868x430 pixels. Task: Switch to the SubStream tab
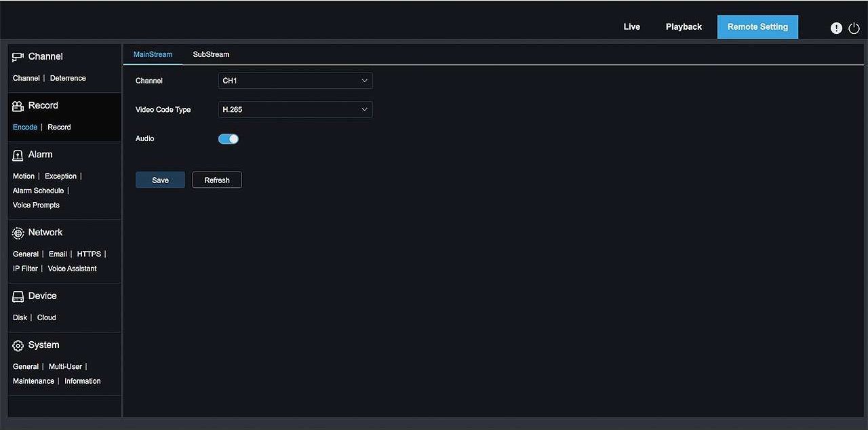(x=210, y=54)
